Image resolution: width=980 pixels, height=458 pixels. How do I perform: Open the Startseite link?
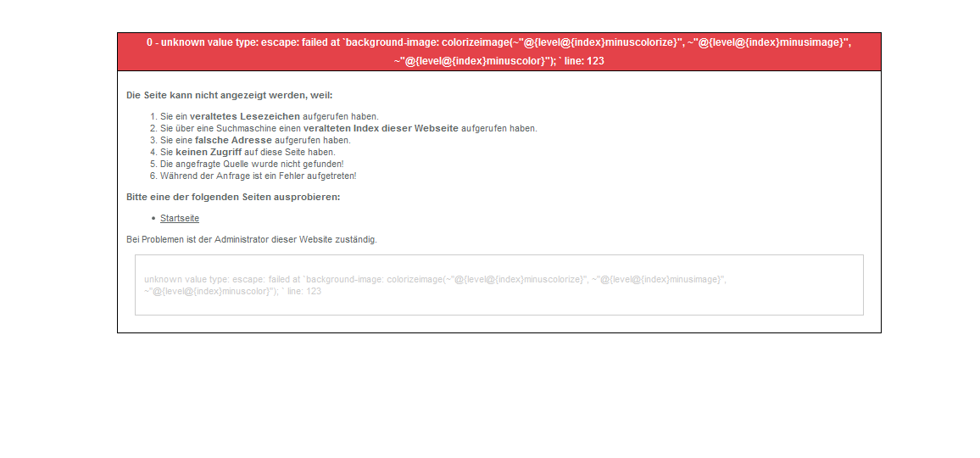[180, 218]
